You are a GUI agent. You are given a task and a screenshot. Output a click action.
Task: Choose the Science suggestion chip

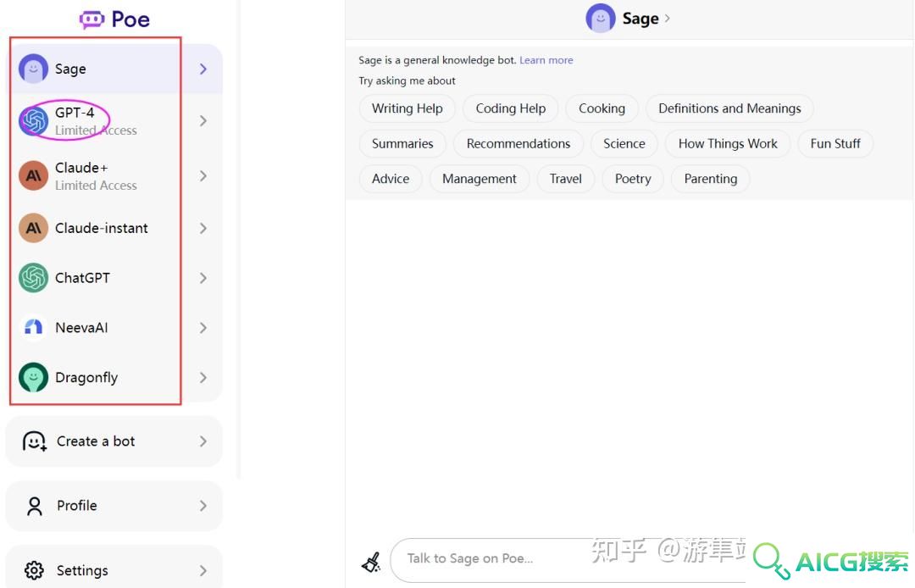click(624, 143)
